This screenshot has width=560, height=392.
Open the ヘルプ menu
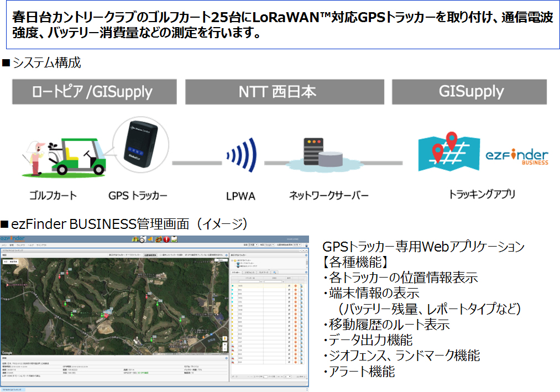31,245
